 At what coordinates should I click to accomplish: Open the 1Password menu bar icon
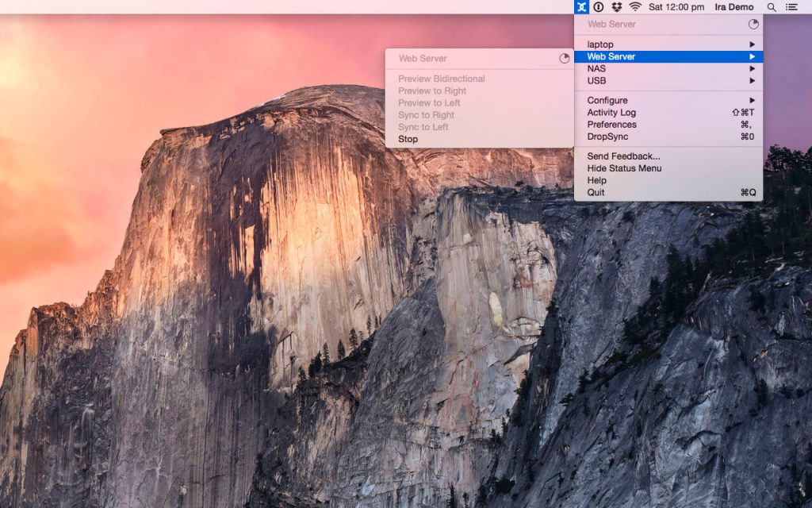click(599, 7)
